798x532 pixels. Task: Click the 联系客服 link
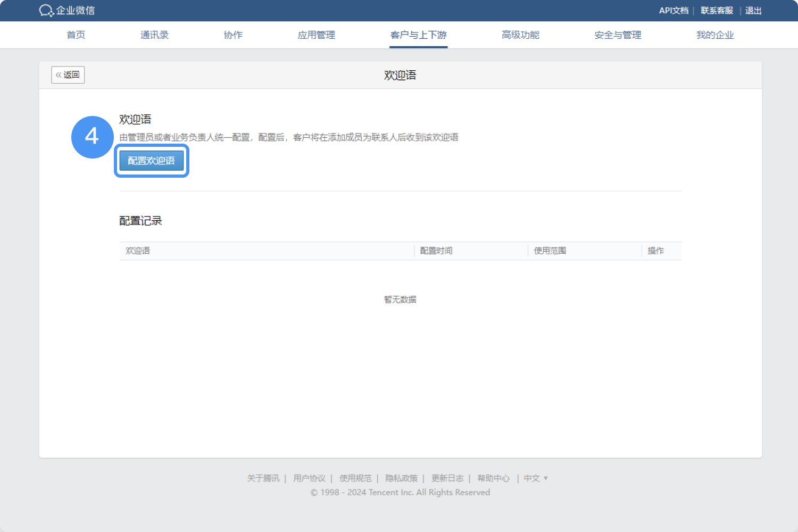pyautogui.click(x=717, y=11)
